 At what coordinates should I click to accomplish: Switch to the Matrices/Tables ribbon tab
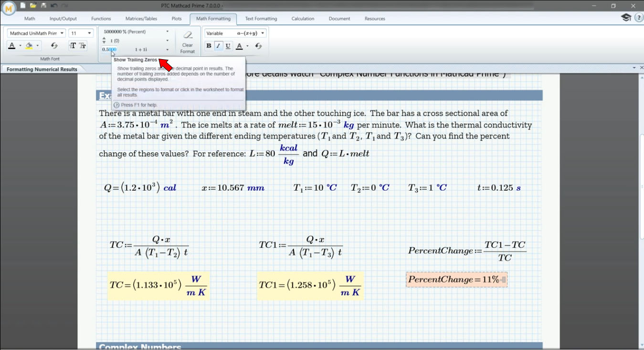[x=141, y=19]
